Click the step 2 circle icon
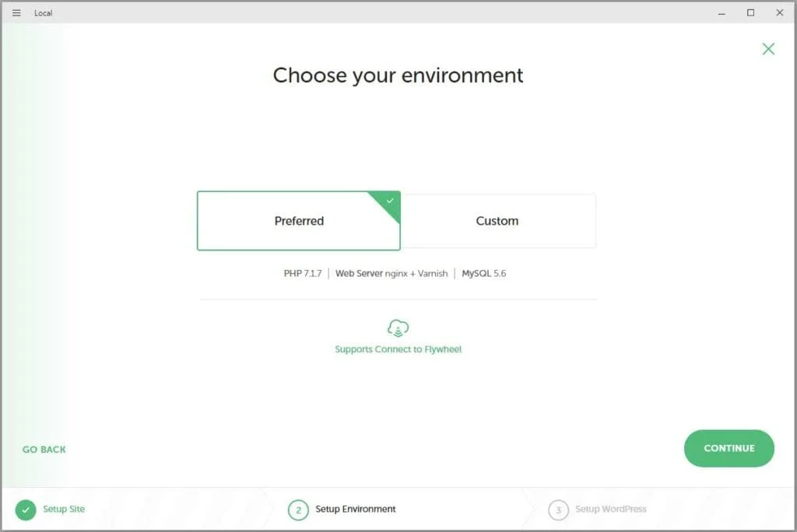Screen dimensions: 797x532 tap(298, 510)
